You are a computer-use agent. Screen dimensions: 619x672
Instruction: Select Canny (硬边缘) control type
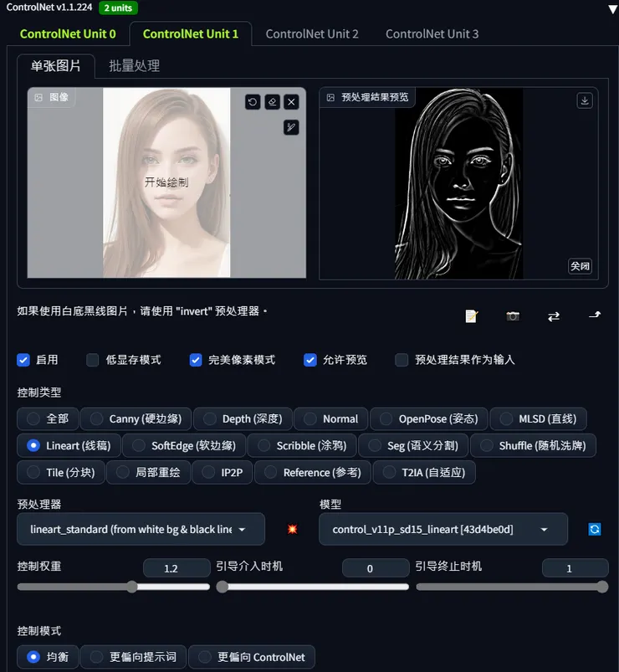pyautogui.click(x=136, y=418)
